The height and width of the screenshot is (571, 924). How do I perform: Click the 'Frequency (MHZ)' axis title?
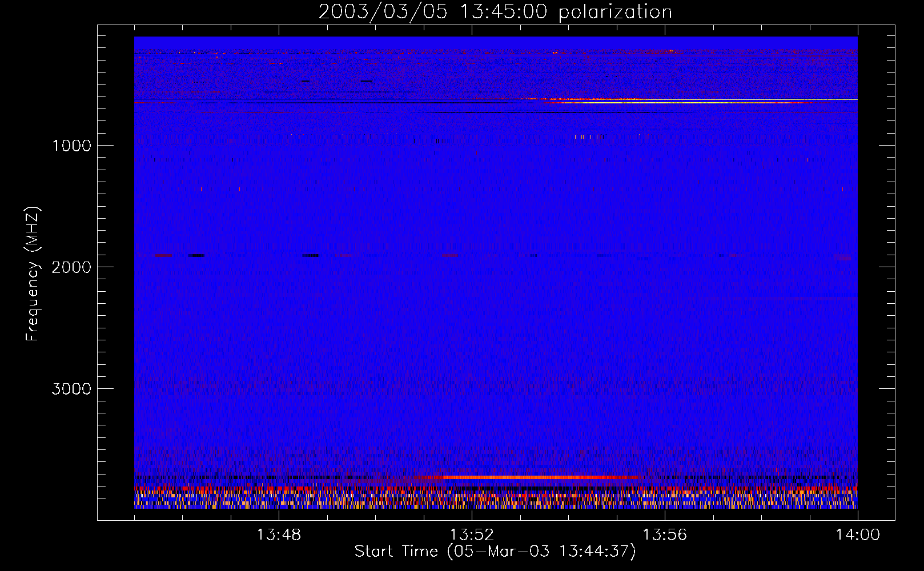[33, 274]
